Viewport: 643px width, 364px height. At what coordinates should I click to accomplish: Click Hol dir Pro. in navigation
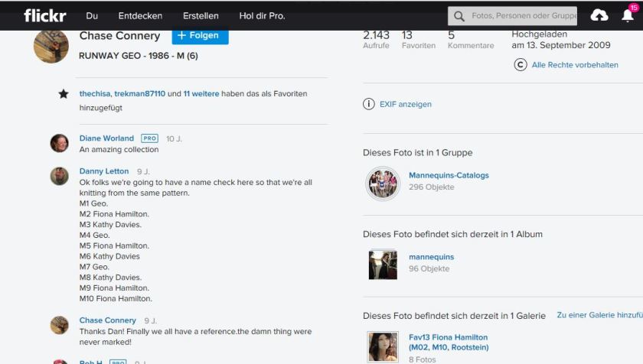click(x=263, y=15)
